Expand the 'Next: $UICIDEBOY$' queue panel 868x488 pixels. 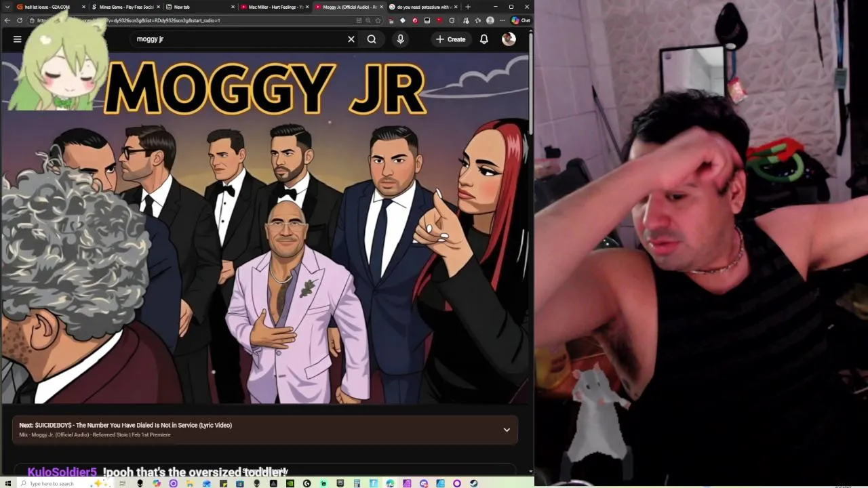[507, 430]
